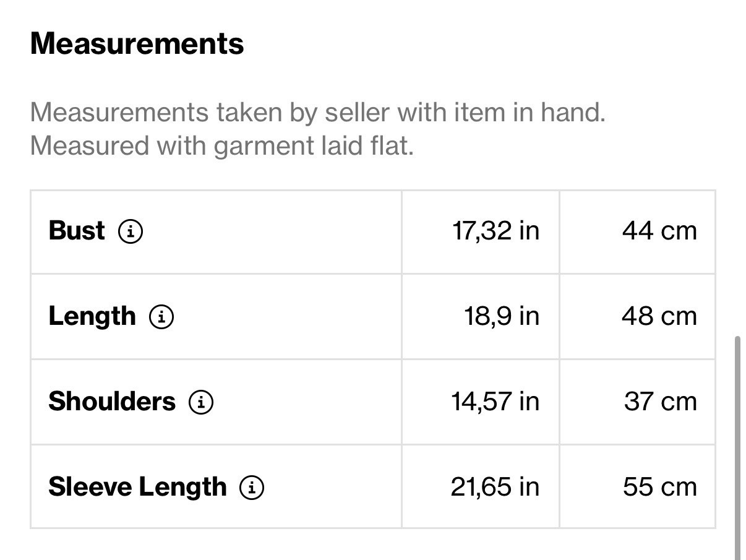Click the 55 cm sleeve value
The image size is (746, 560).
click(x=660, y=487)
